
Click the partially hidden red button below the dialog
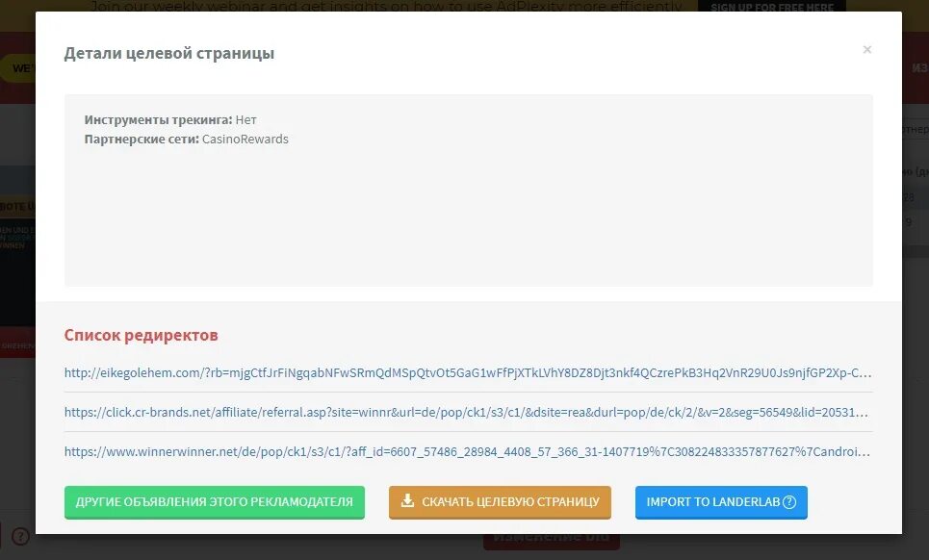point(552,541)
